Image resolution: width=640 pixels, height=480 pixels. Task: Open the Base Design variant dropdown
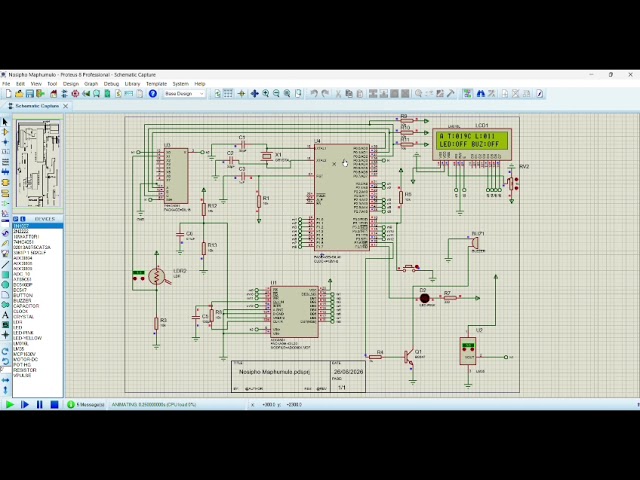pos(184,94)
